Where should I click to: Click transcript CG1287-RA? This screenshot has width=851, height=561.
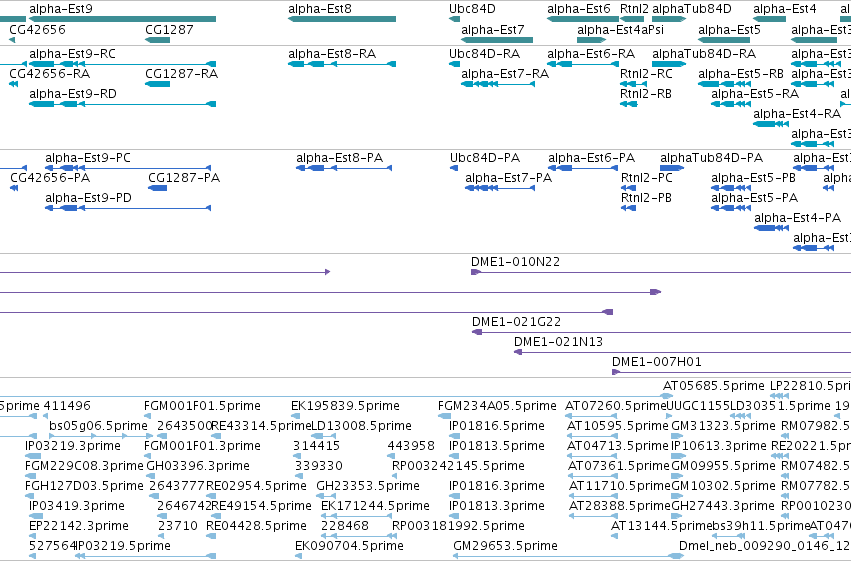[158, 84]
